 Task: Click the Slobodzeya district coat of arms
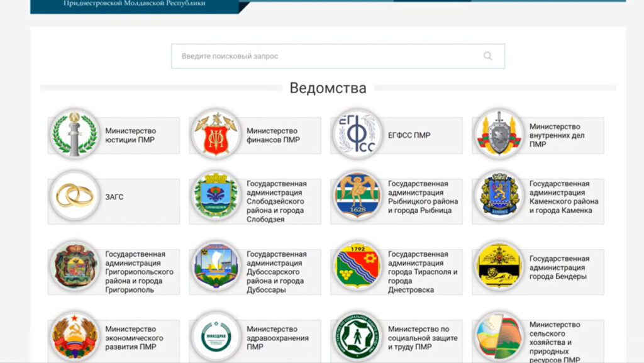(214, 198)
